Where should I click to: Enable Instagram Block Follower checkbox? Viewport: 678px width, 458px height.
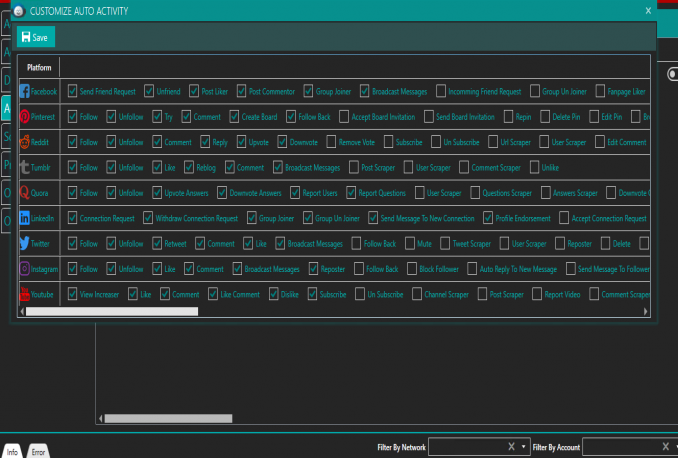pyautogui.click(x=412, y=269)
